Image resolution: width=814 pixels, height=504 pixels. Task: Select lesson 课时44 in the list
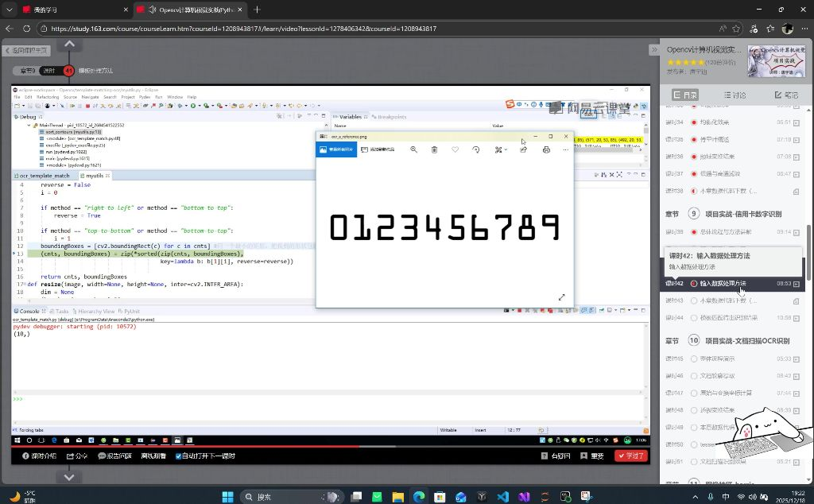coord(733,318)
